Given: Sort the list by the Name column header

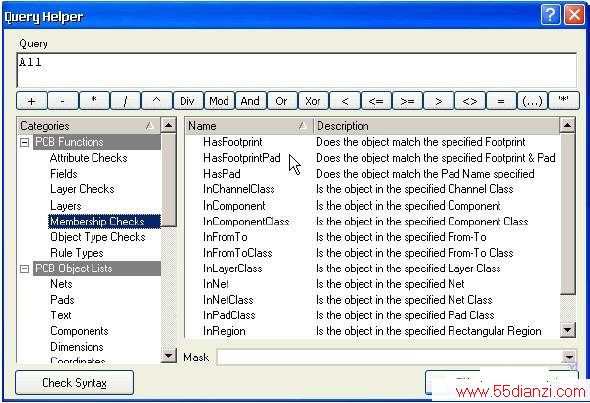Looking at the screenshot, I should [x=249, y=126].
